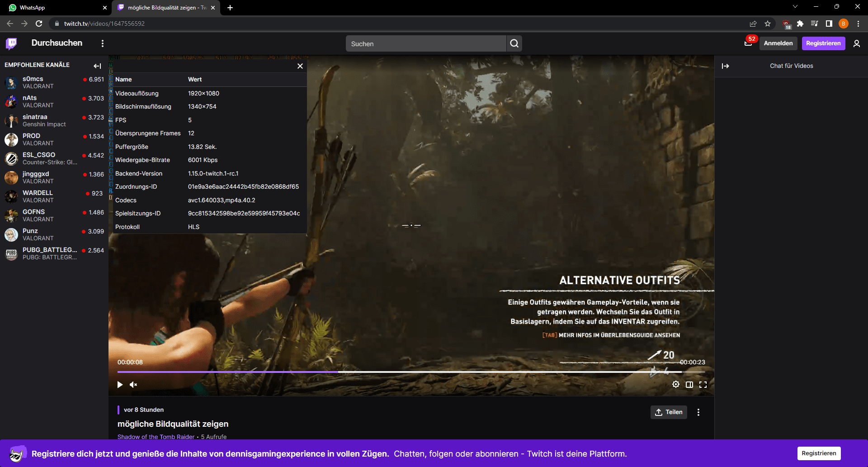Unmute the video volume

click(x=133, y=385)
